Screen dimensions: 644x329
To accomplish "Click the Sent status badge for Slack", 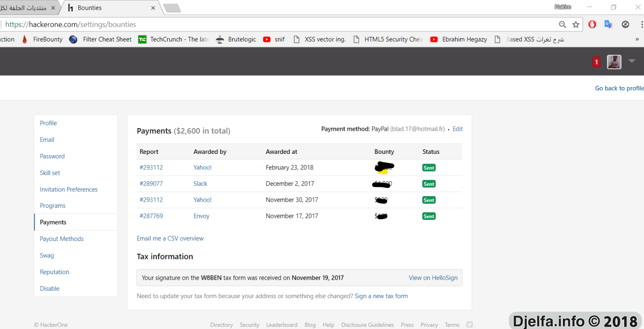I will pyautogui.click(x=429, y=184).
